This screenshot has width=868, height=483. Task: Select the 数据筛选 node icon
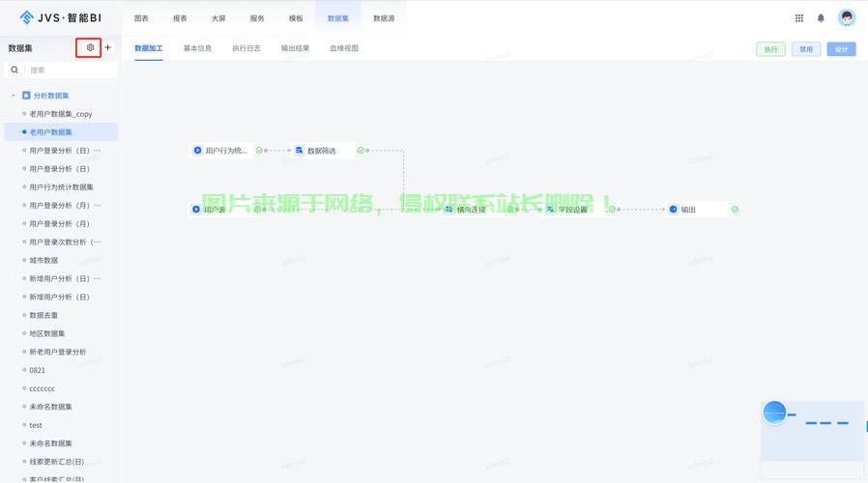(x=299, y=151)
